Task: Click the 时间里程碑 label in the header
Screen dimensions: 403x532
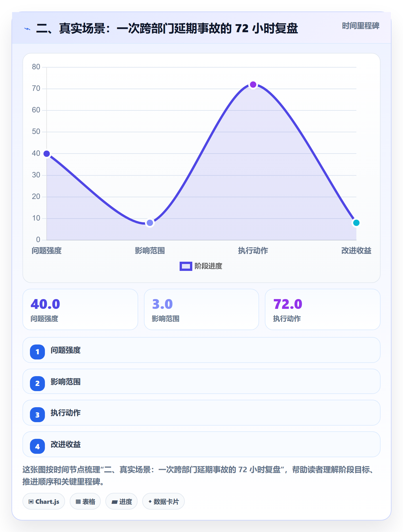Action: [360, 26]
